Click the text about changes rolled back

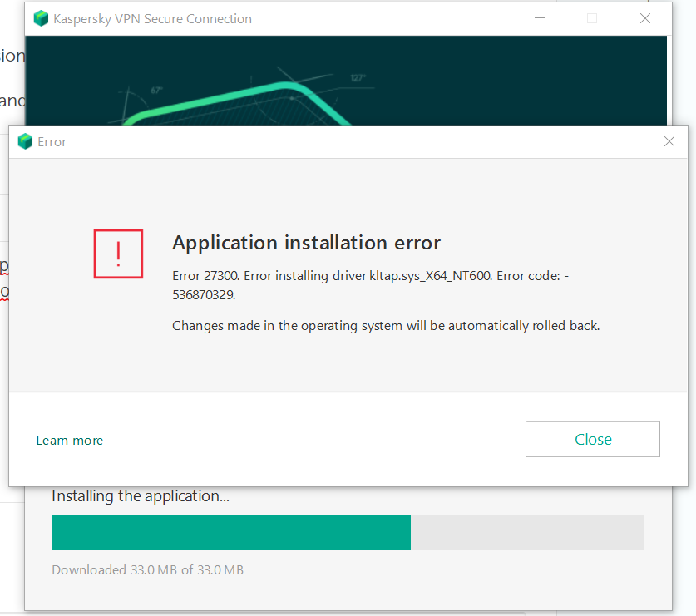[x=386, y=326]
